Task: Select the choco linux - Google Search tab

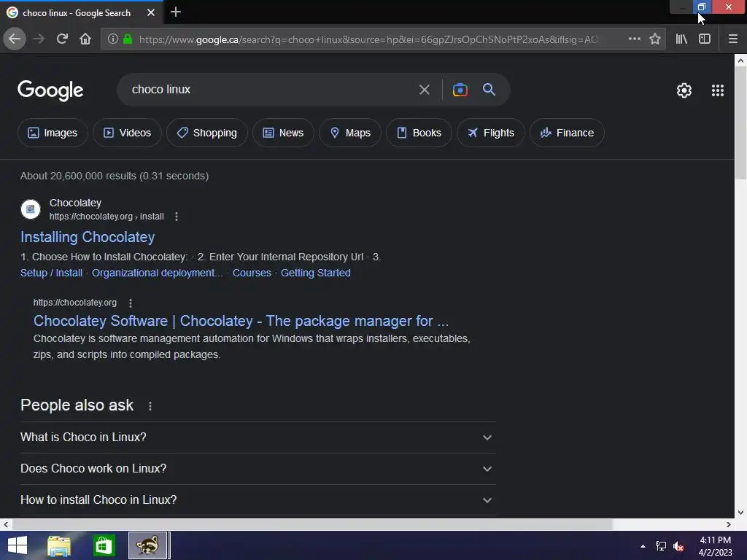Action: [x=76, y=13]
